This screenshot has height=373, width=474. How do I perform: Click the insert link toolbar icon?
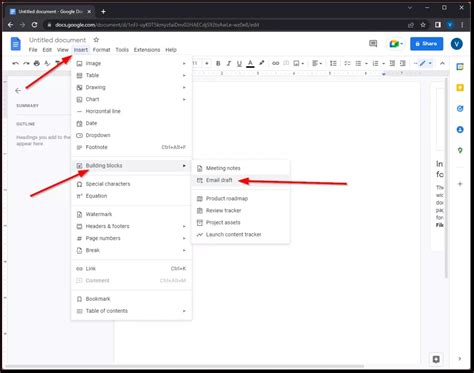pos(275,63)
